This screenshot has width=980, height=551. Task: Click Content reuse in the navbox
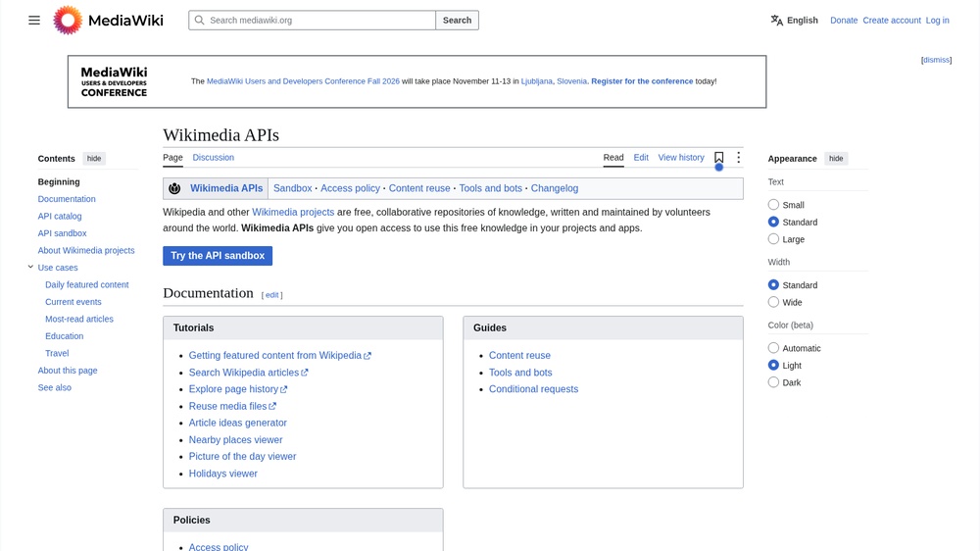coord(419,188)
